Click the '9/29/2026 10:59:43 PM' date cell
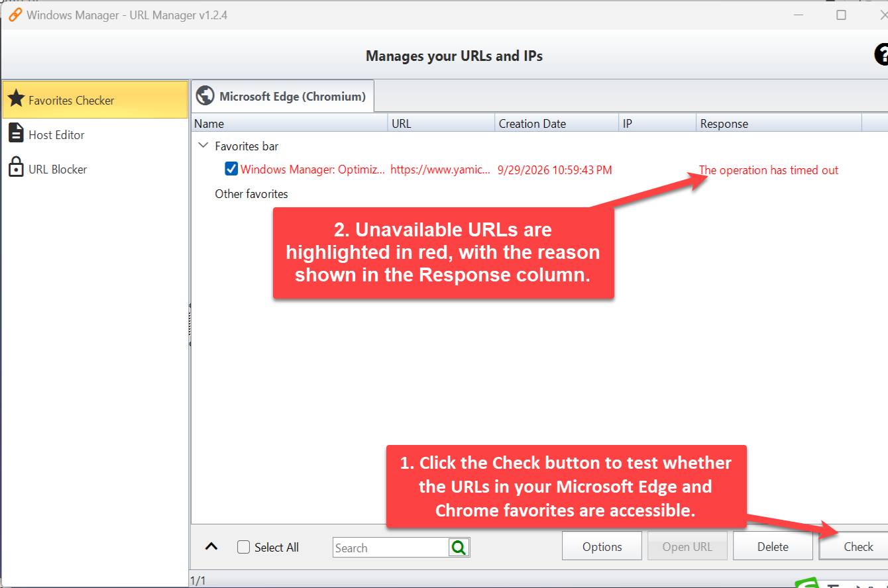 tap(555, 170)
